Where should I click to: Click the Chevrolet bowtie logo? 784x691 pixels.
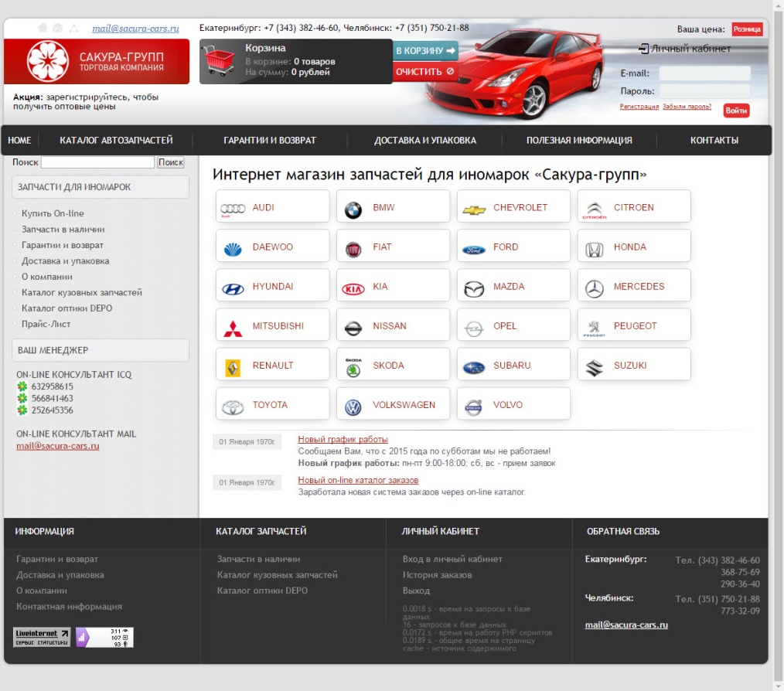point(474,210)
